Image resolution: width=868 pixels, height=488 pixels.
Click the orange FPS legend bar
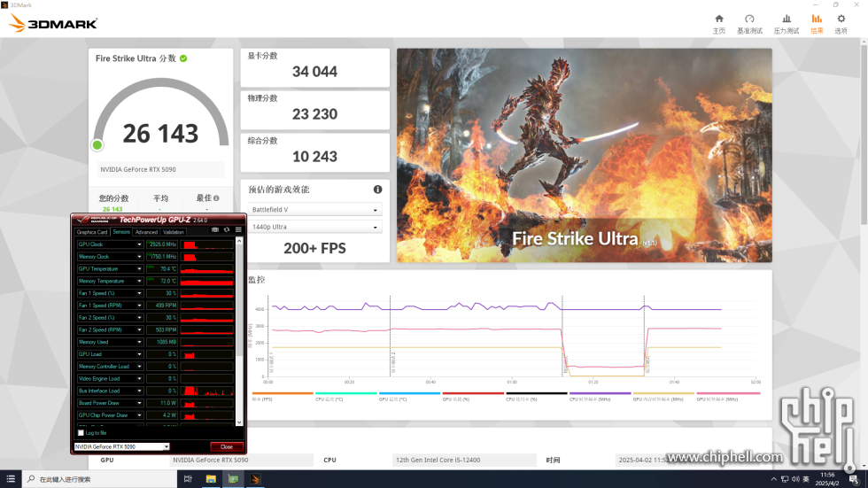click(x=283, y=393)
